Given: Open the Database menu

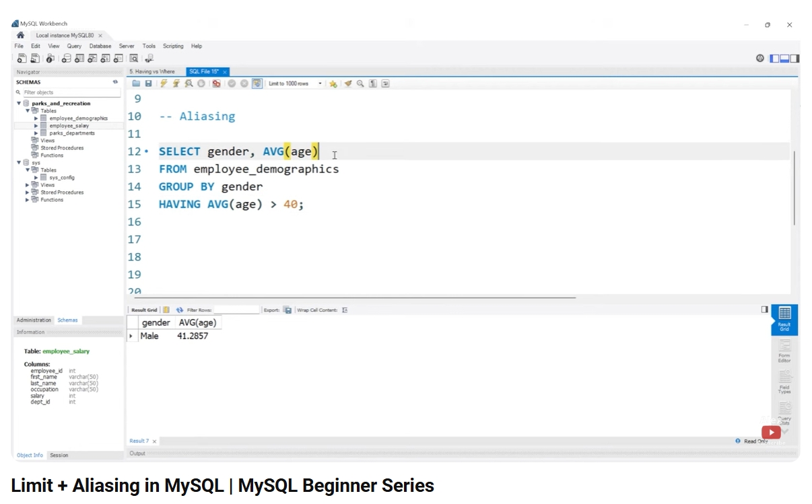Looking at the screenshot, I should point(100,46).
